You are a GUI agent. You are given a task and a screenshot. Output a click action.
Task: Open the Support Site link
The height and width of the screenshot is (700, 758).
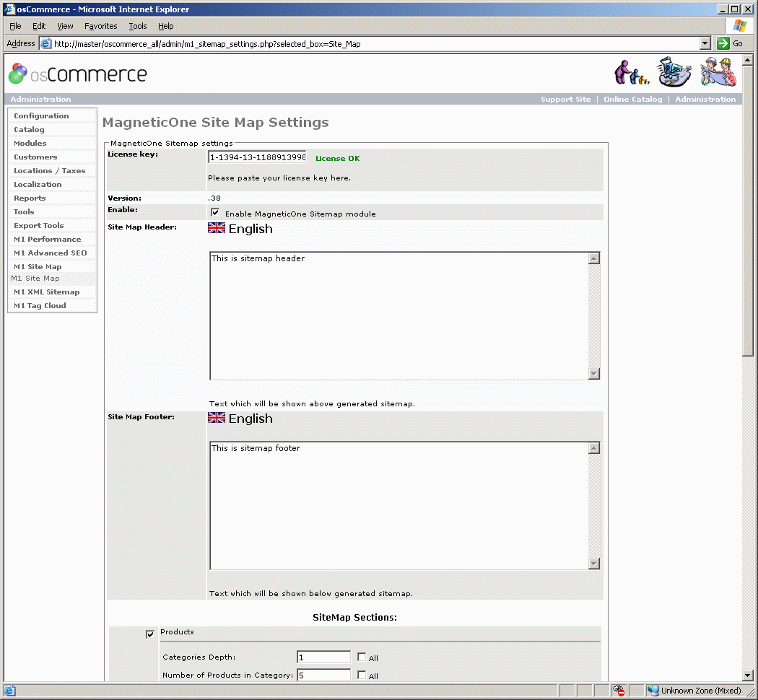tap(565, 99)
